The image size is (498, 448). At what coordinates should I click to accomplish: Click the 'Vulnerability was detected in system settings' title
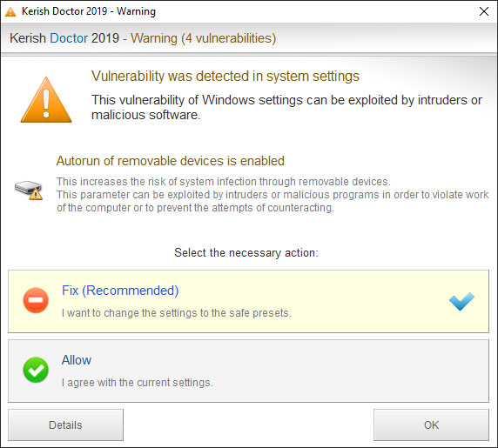tap(225, 77)
